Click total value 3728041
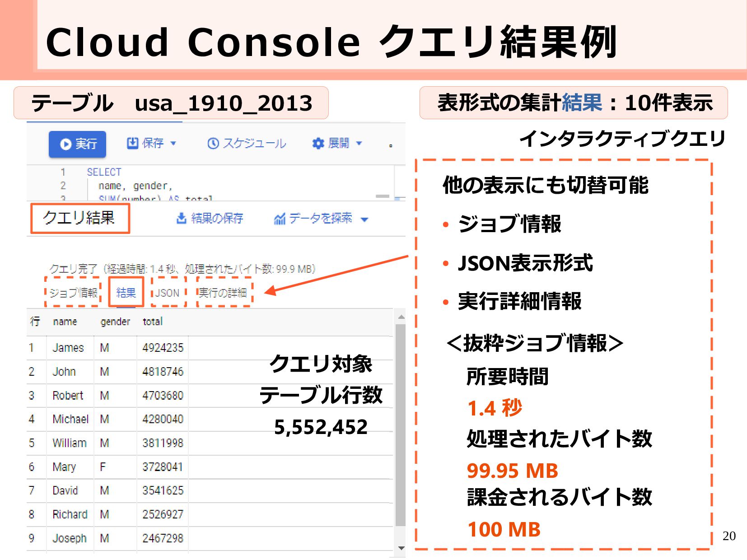 coord(163,467)
